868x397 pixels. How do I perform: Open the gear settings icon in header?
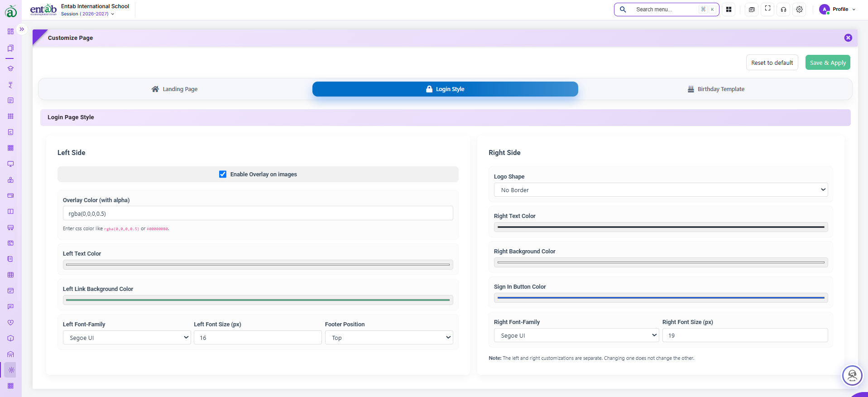tap(800, 9)
